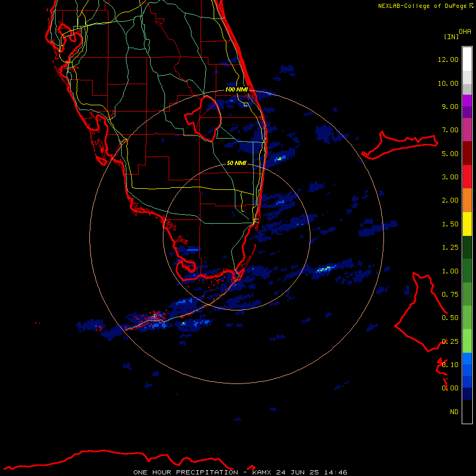Click the magenta swatch in the color scale
Image resolution: width=476 pixels, height=476 pixels.
pos(467,130)
